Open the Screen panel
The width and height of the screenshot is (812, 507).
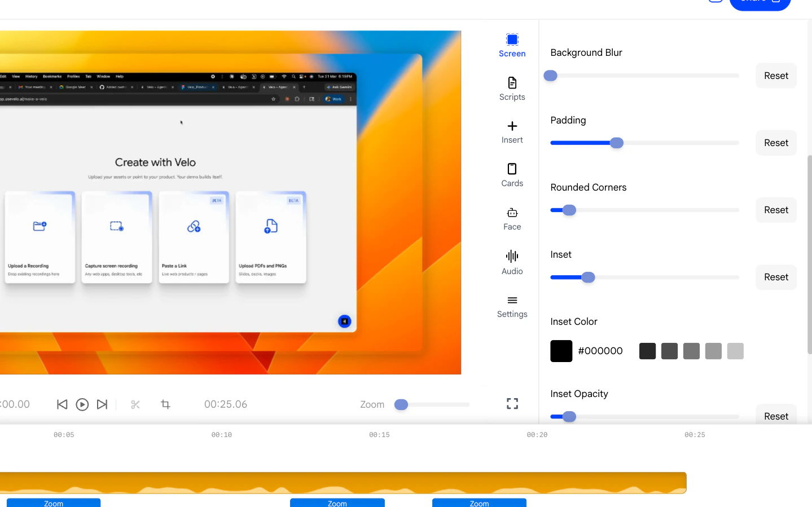pos(512,46)
